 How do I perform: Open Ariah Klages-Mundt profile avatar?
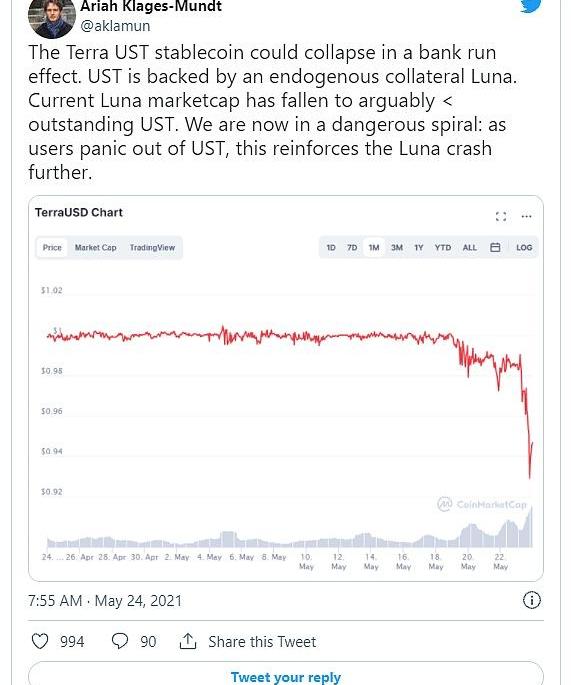pyautogui.click(x=52, y=18)
